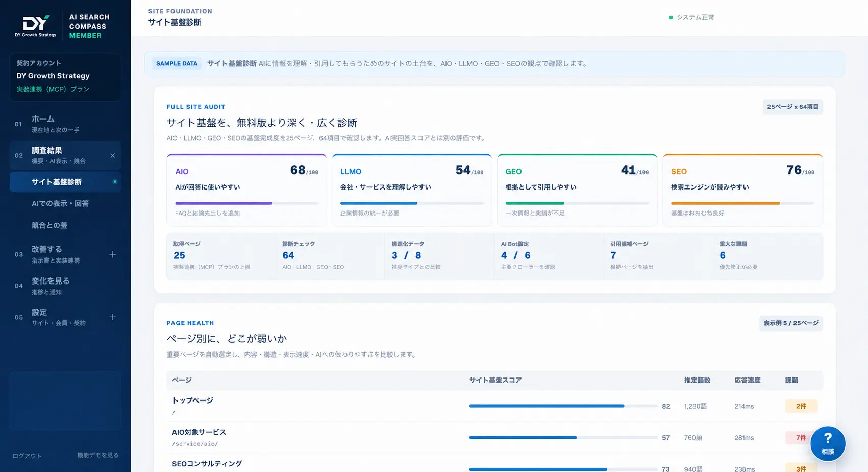Expand the 設定 menu section
This screenshot has width=868, height=472.
pos(113,317)
